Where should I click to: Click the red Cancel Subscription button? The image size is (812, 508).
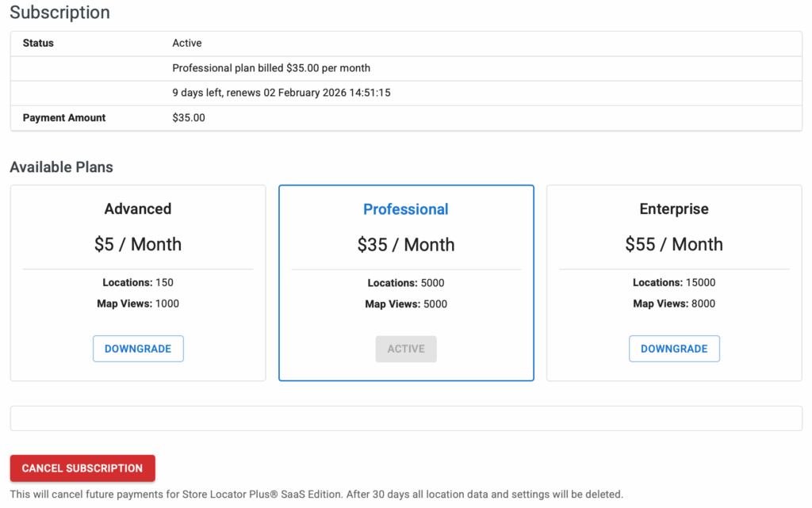click(x=82, y=468)
